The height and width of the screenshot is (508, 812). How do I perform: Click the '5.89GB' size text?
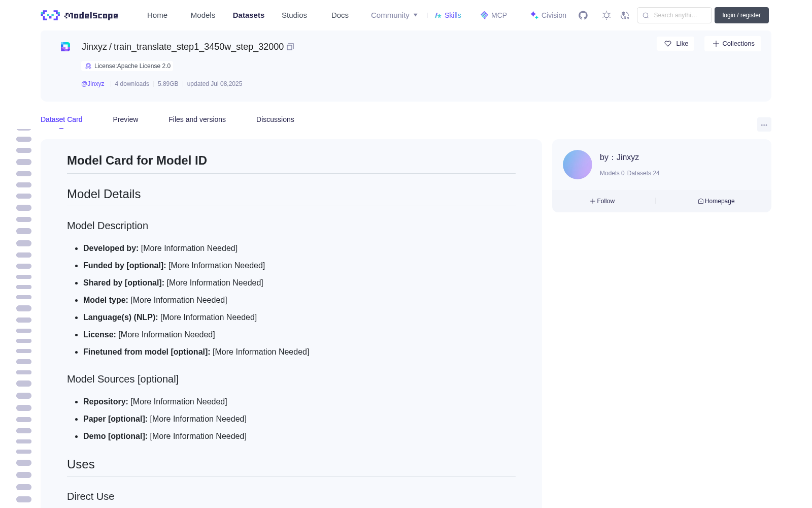click(x=168, y=84)
